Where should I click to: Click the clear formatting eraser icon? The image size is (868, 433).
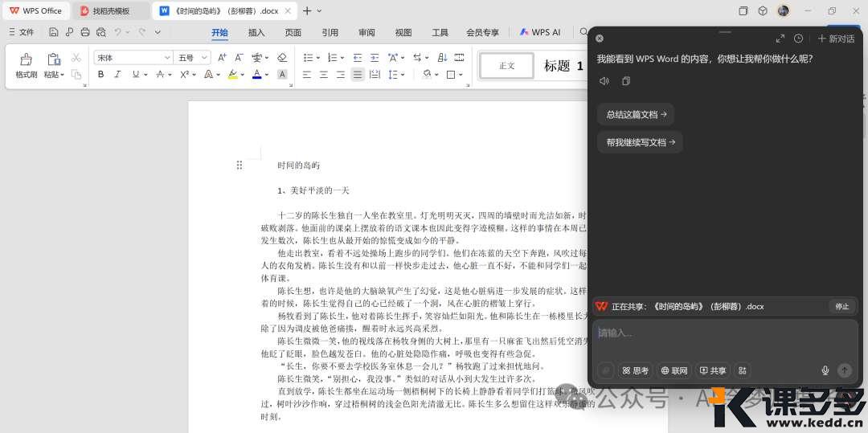(x=282, y=58)
